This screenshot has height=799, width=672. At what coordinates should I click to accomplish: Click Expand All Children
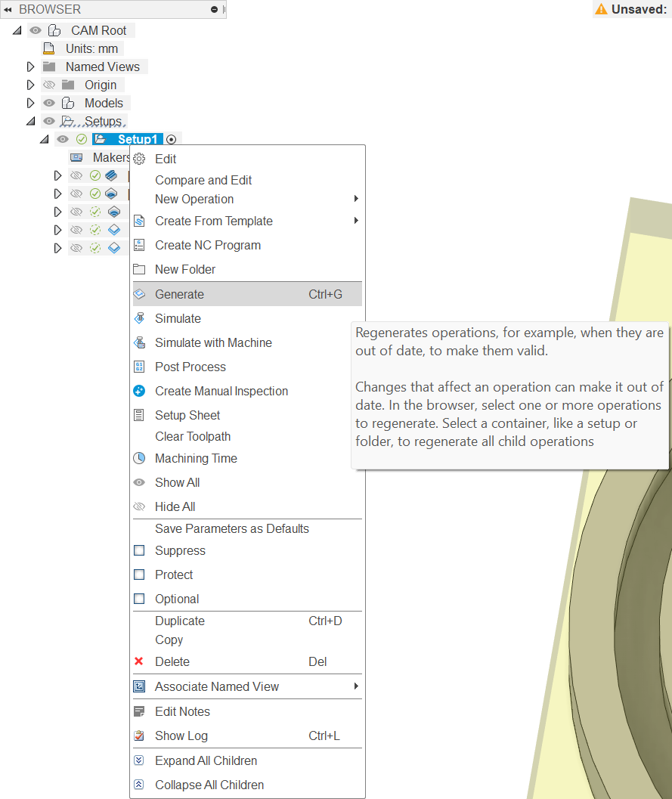(x=206, y=760)
